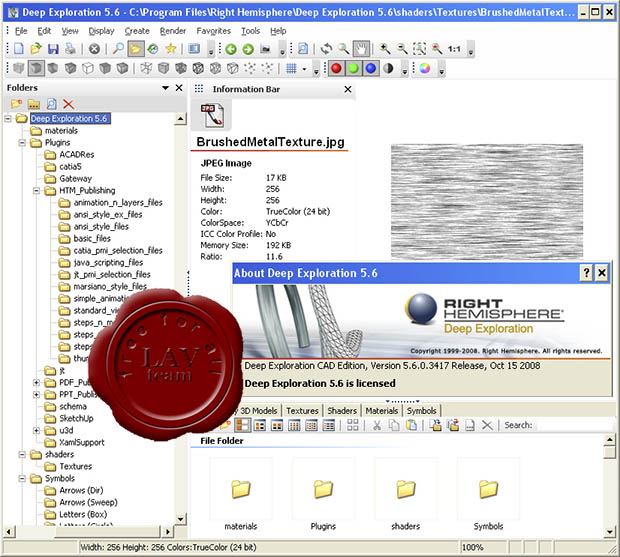Viewport: 620px width, 557px height.
Task: Close the Information Bar panel
Action: coord(348,90)
